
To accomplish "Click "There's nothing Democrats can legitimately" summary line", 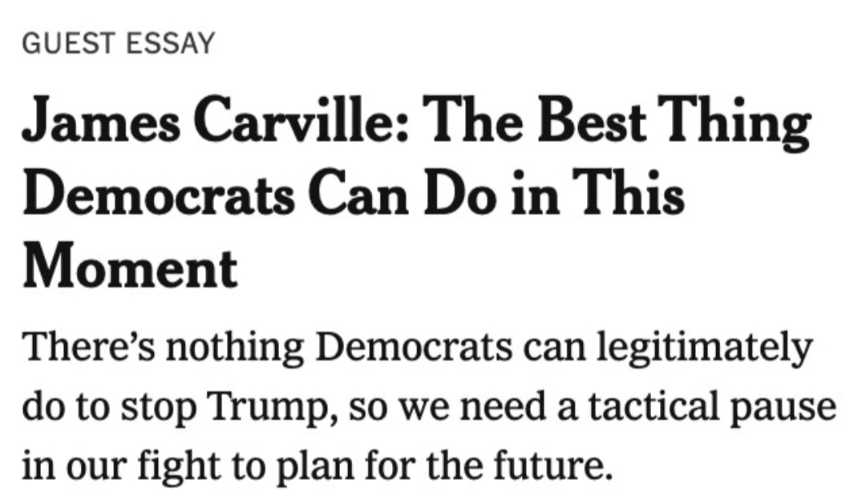I will [417, 349].
